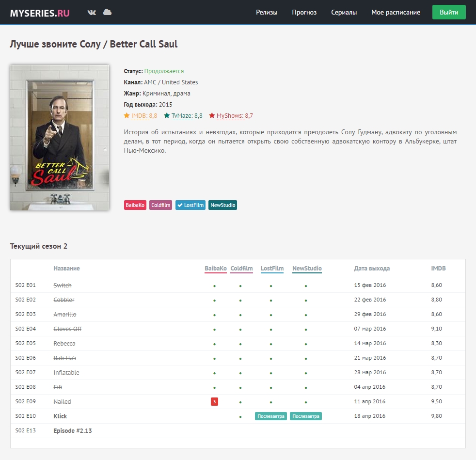476x460 pixels.
Task: Click the MyShows star rating
Action: (231, 116)
